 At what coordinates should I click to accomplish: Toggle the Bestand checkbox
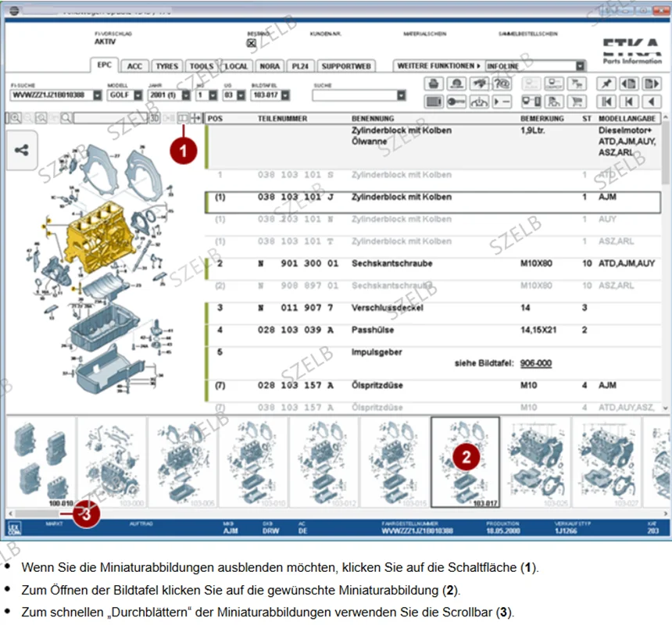click(252, 43)
